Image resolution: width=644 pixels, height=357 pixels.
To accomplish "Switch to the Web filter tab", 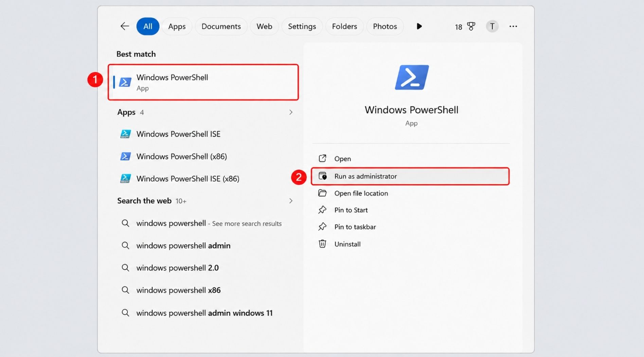I will tap(264, 26).
